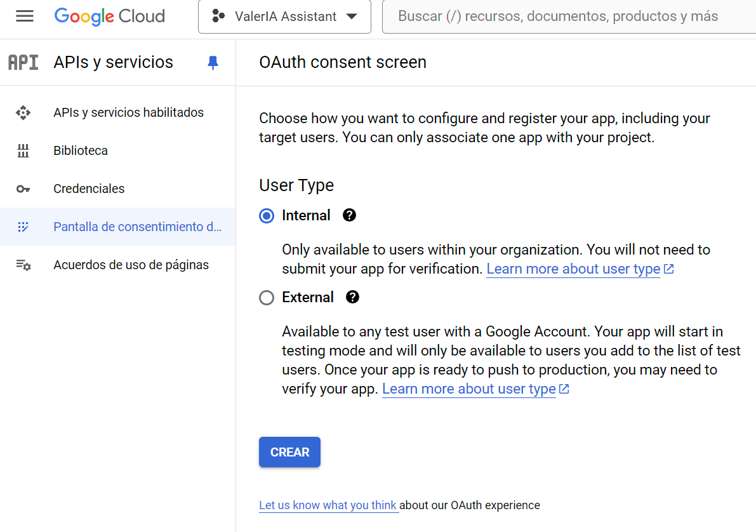Click the Biblioteca library icon
756x532 pixels.
[23, 150]
